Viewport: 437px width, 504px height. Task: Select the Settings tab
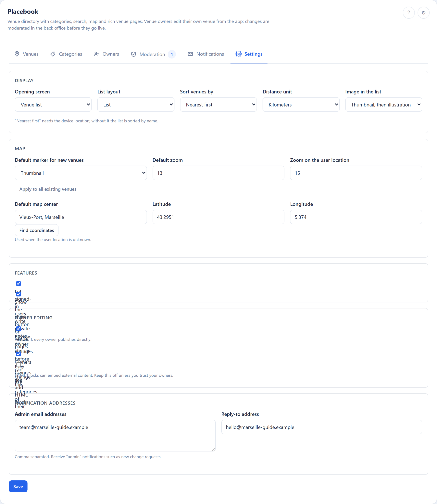(249, 54)
